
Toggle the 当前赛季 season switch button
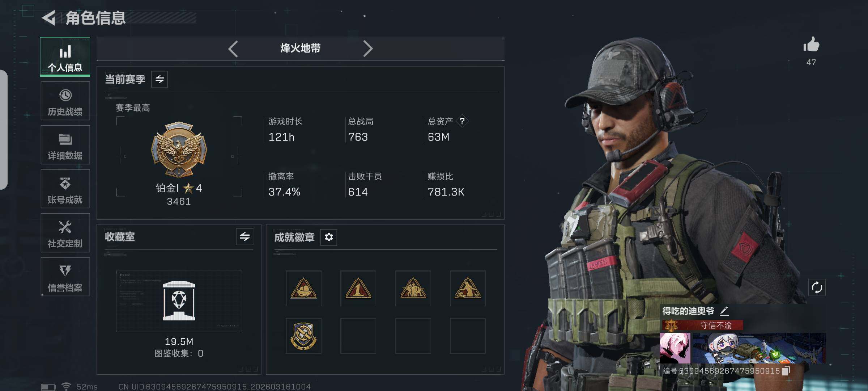click(x=159, y=79)
